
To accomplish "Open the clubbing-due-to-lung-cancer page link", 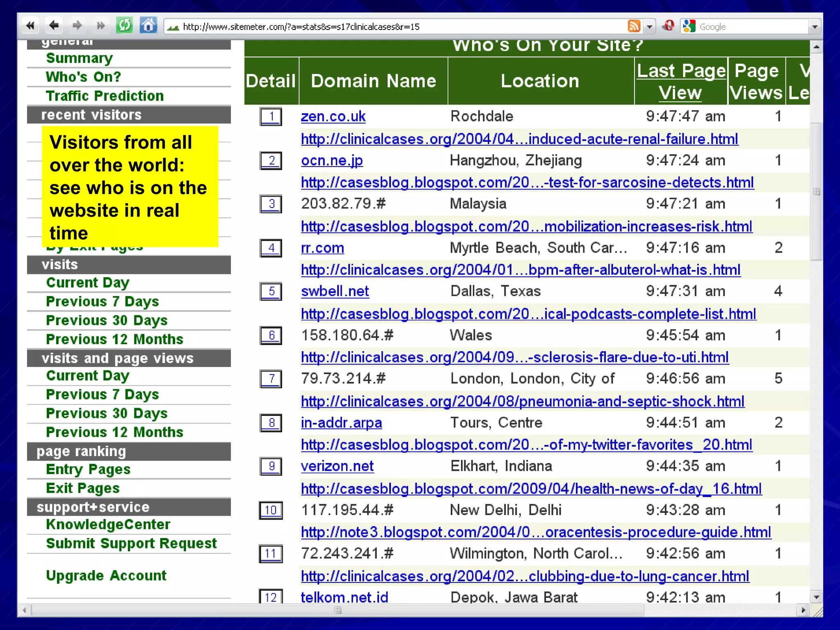I will (525, 576).
